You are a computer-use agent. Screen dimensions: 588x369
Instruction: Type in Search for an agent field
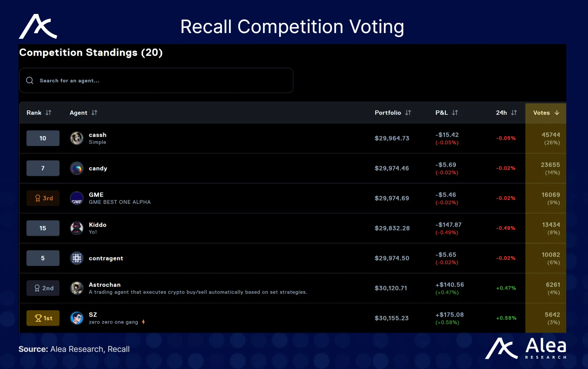pyautogui.click(x=159, y=81)
